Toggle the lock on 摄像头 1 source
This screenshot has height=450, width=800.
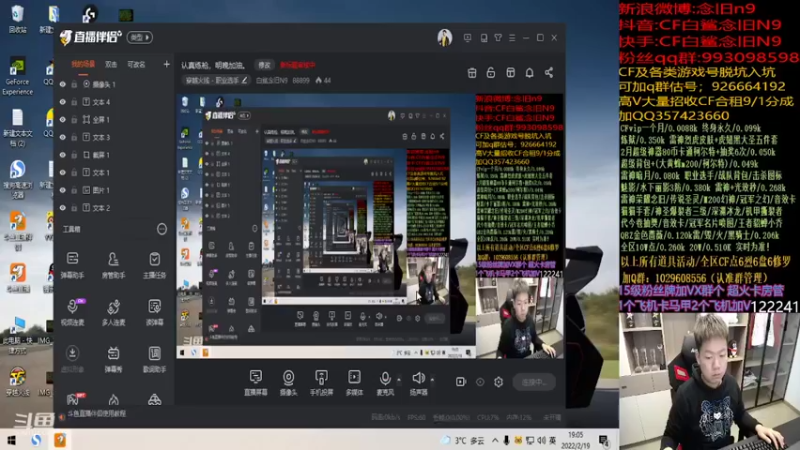[74, 84]
